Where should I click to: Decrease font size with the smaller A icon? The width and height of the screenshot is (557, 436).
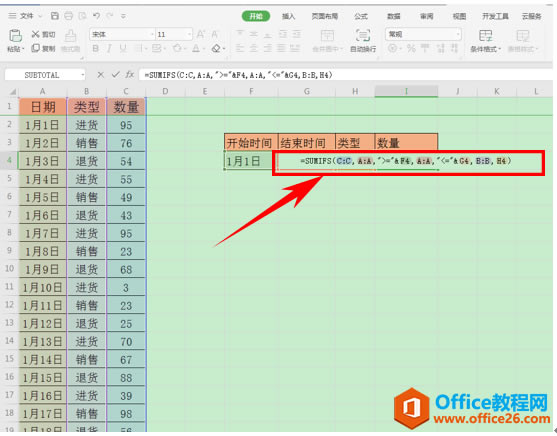[x=215, y=34]
